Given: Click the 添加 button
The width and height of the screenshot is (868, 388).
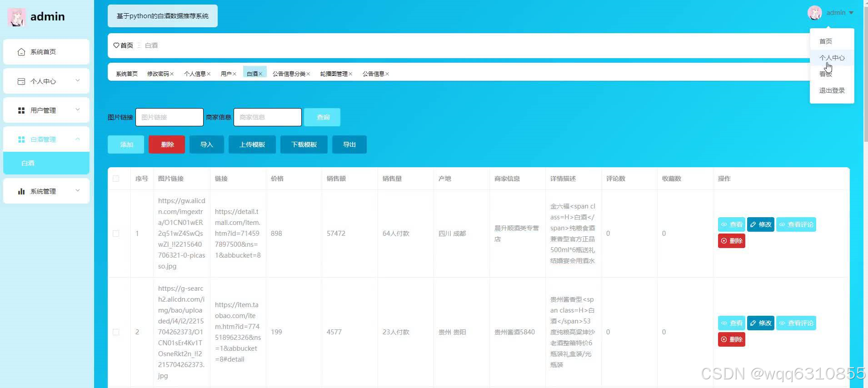Looking at the screenshot, I should click(126, 144).
